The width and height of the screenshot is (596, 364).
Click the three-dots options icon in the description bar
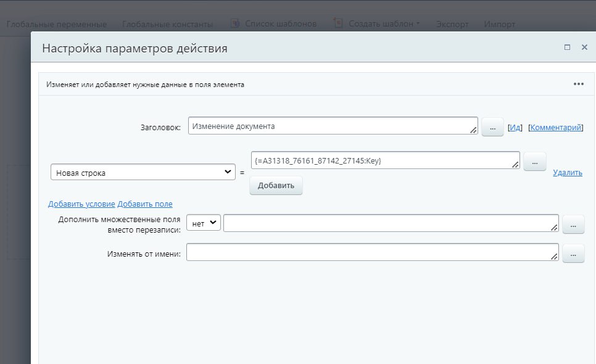[x=578, y=85]
